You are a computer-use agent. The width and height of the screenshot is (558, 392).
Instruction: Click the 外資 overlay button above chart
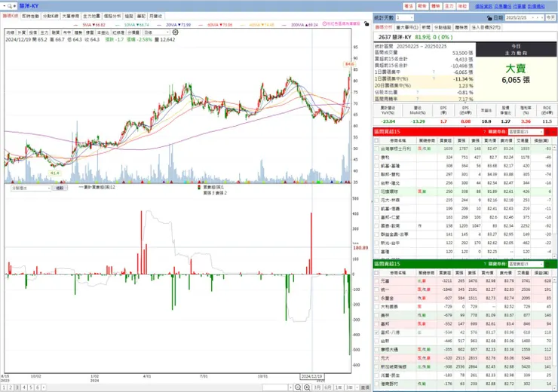(21, 32)
